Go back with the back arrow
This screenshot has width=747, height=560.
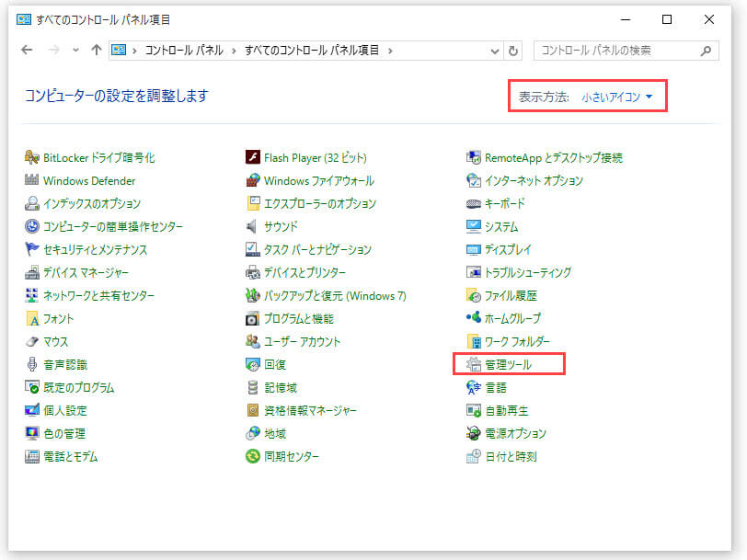pyautogui.click(x=28, y=50)
